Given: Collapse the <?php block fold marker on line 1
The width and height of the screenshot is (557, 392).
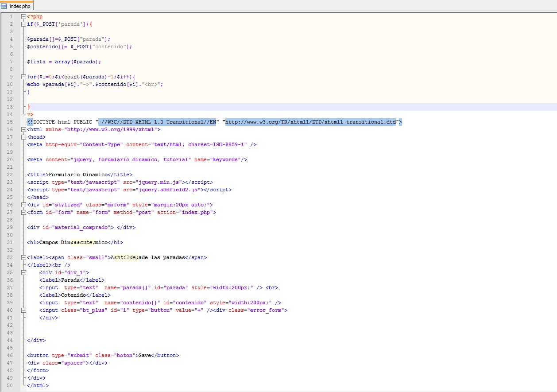Looking at the screenshot, I should 23,16.
